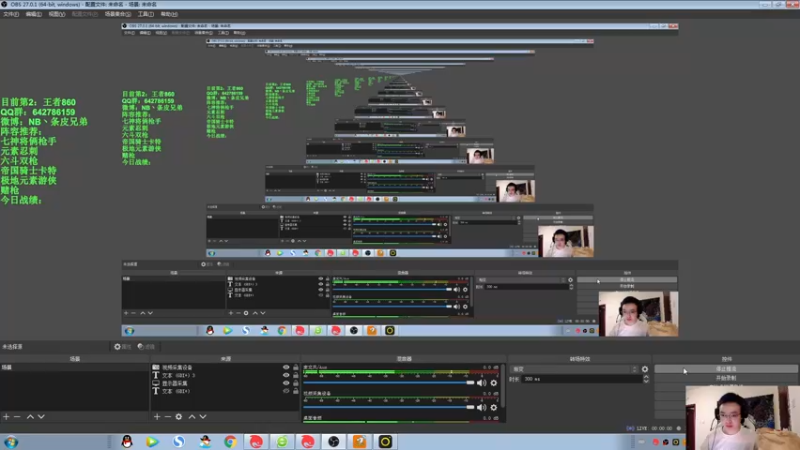The image size is (800, 450).
Task: Move scene up with arrow icon
Action: click(30, 417)
